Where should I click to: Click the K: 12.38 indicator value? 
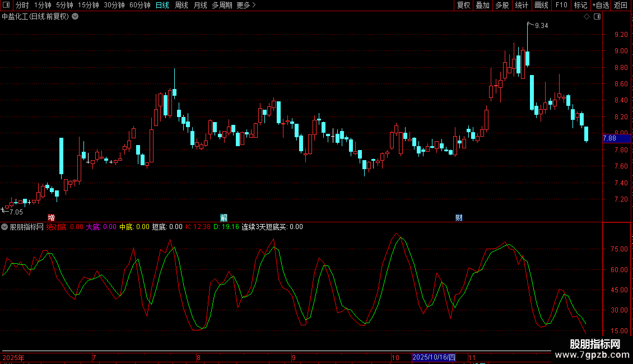point(198,227)
